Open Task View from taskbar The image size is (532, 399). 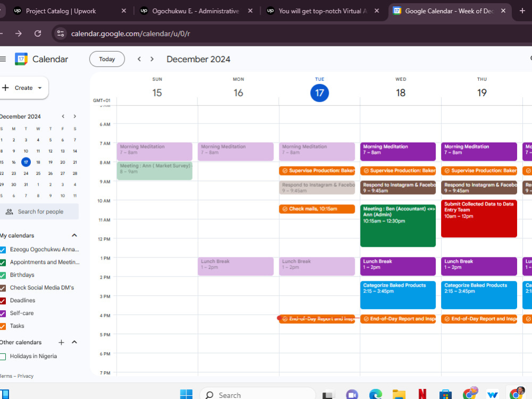coord(328,395)
